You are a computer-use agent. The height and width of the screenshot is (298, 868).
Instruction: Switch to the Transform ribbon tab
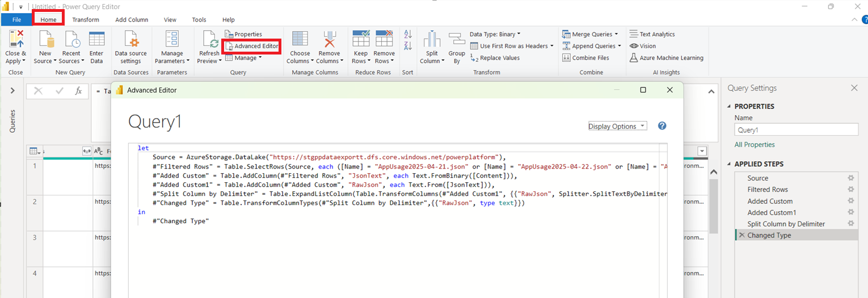click(86, 20)
